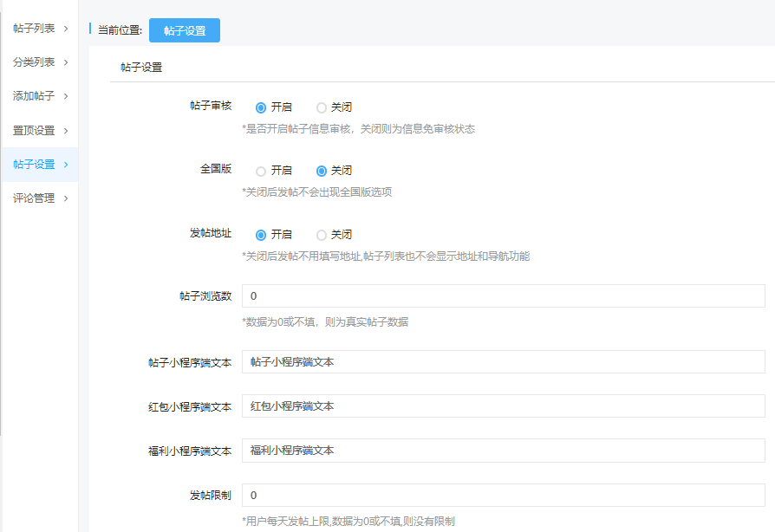
Task: Click chevron beside active 帖子设置 item
Action: point(66,165)
